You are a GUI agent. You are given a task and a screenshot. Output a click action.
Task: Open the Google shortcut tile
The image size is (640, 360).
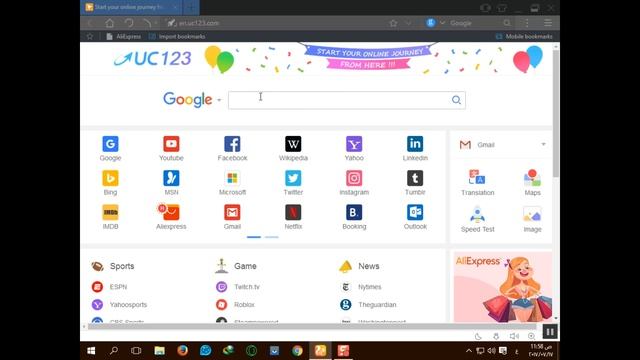pos(110,149)
